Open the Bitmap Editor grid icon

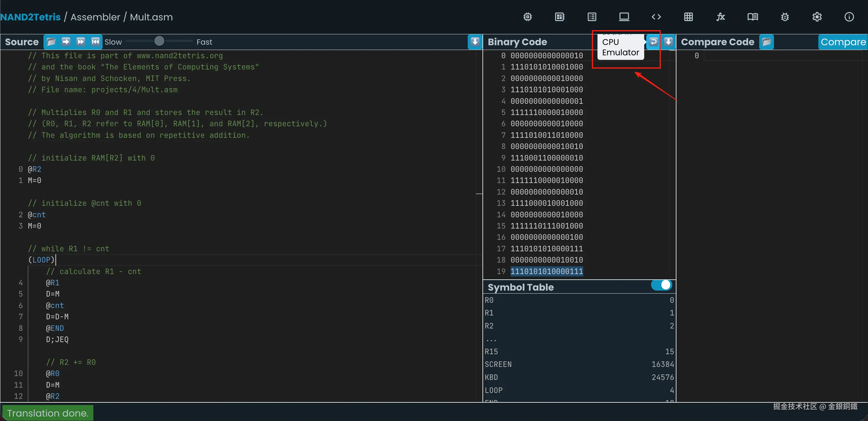point(689,17)
